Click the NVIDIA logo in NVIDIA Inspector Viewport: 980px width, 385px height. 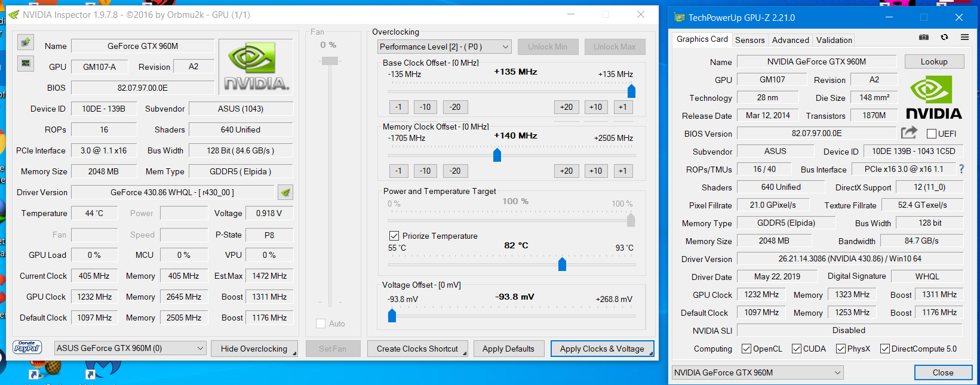coord(256,67)
